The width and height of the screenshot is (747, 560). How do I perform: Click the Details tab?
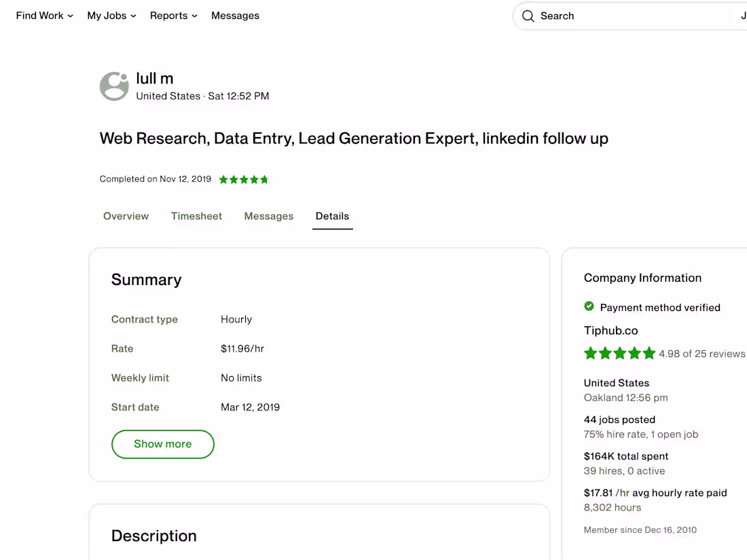332,216
